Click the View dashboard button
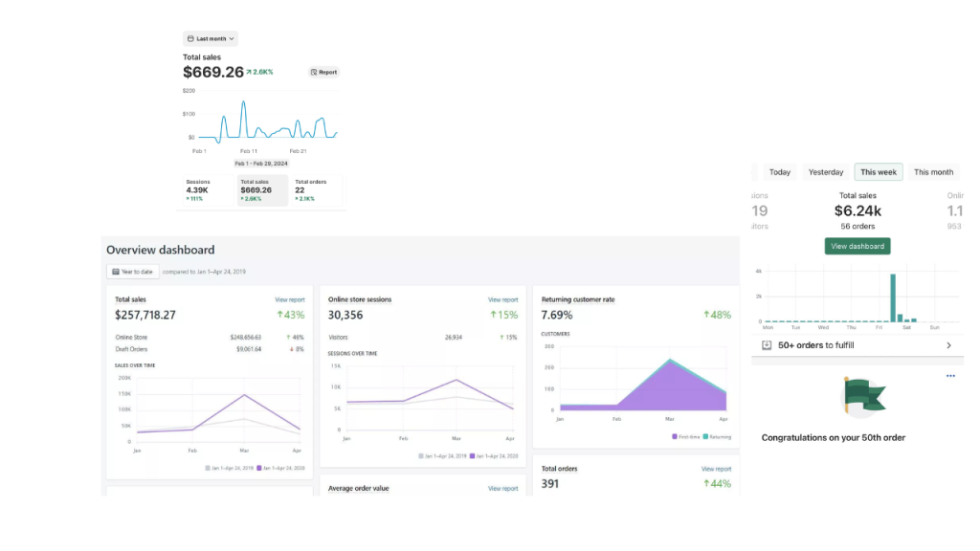Image resolution: width=980 pixels, height=551 pixels. 857,246
